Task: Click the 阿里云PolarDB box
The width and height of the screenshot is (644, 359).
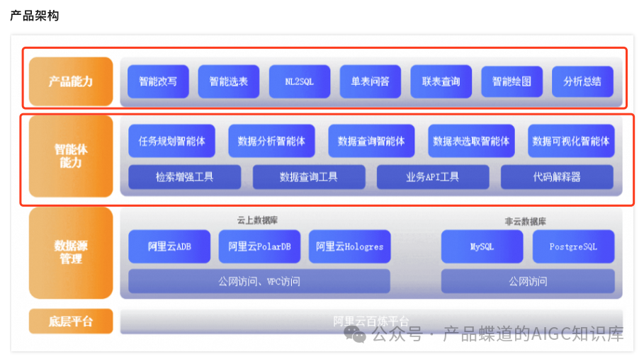Action: click(259, 246)
